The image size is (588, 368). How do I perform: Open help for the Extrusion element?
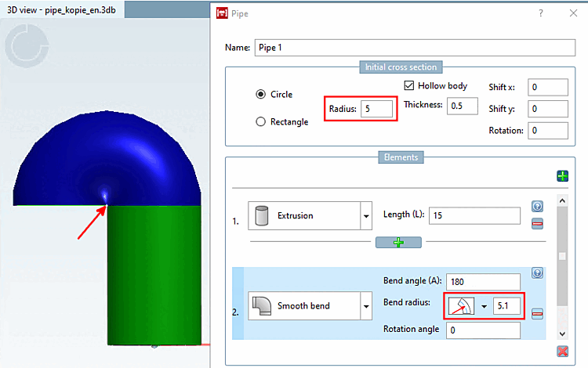coord(537,206)
